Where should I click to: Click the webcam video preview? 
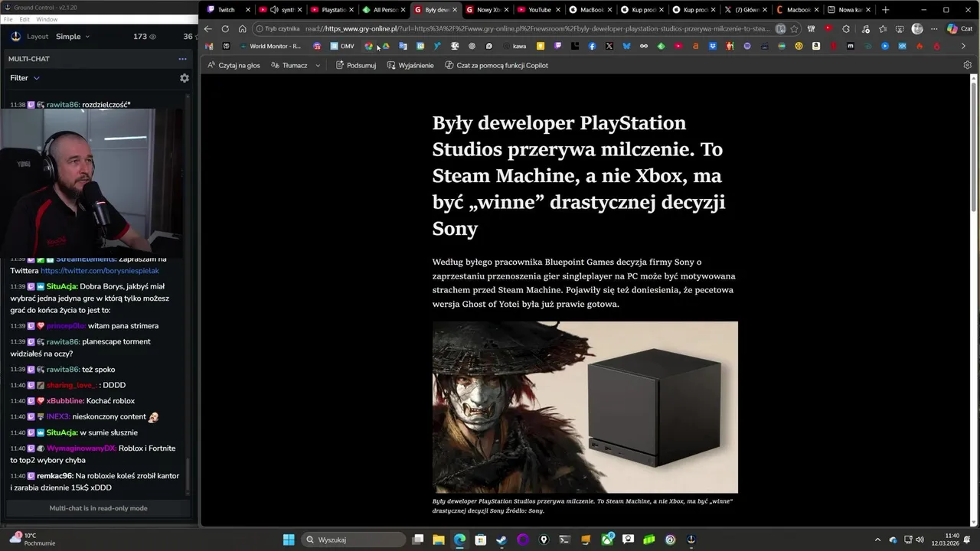pyautogui.click(x=92, y=182)
